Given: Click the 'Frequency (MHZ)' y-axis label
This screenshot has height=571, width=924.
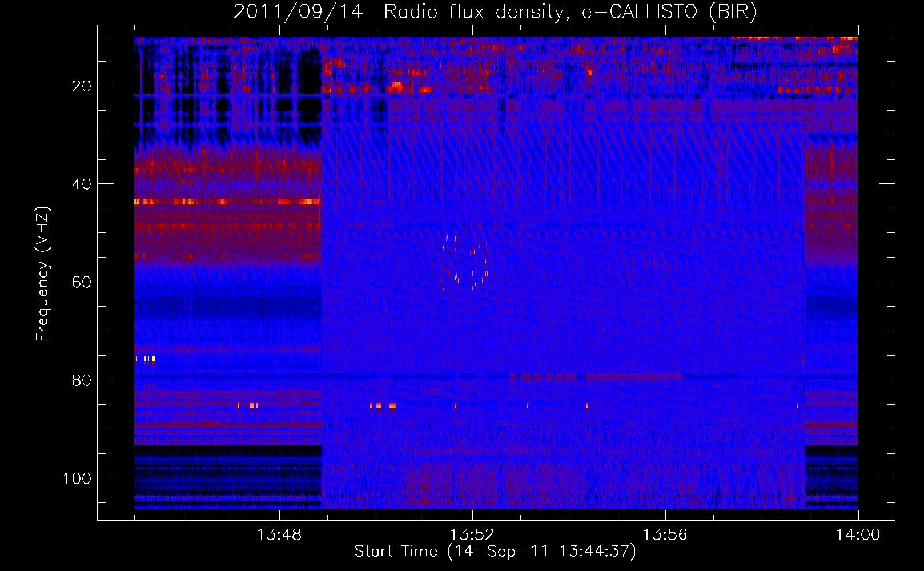Looking at the screenshot, I should (43, 274).
